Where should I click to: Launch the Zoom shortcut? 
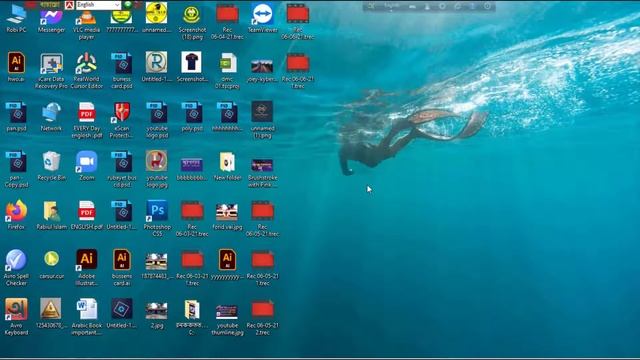[87, 166]
